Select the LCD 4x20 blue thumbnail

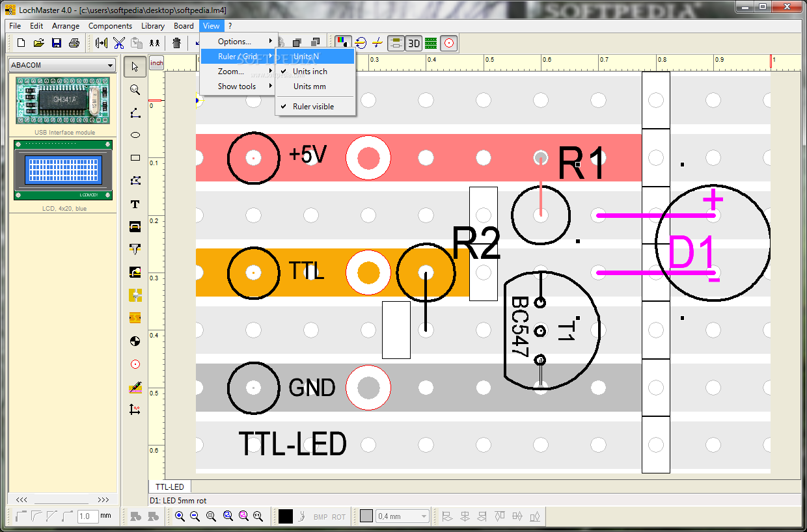(x=63, y=170)
